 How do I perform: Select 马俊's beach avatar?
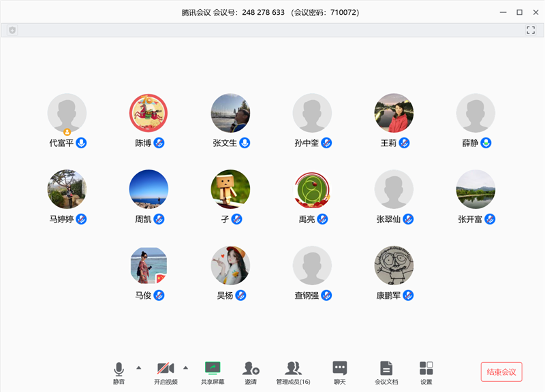pyautogui.click(x=149, y=265)
